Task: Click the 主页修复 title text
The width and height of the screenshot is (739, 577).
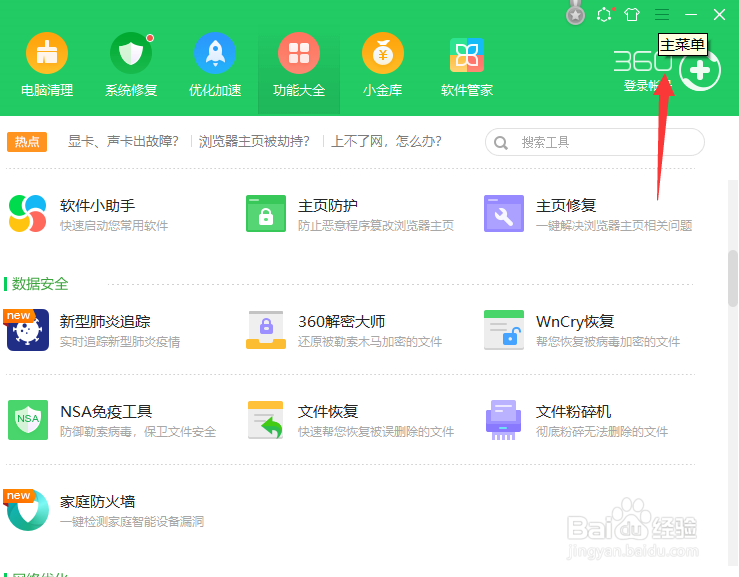Action: click(x=566, y=206)
